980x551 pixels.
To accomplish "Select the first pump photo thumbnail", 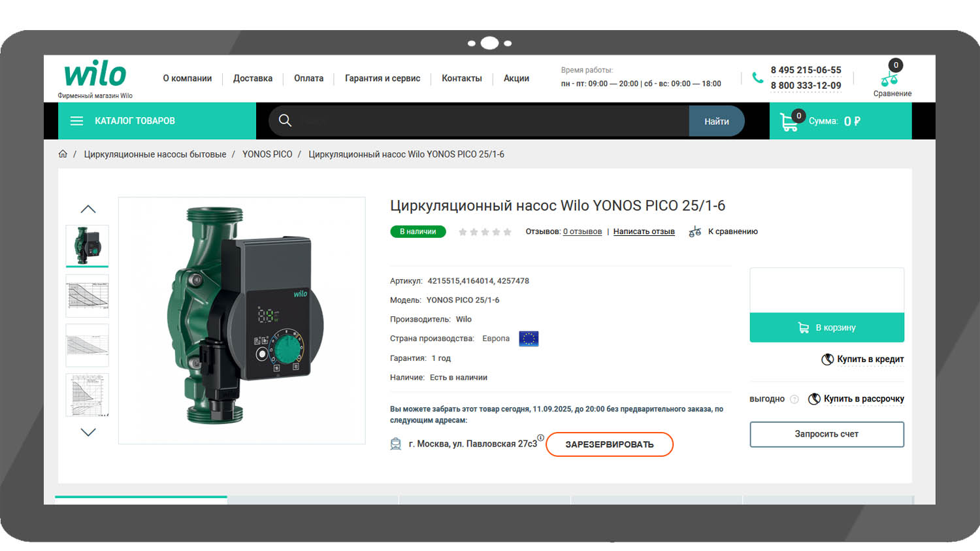I will (x=87, y=245).
